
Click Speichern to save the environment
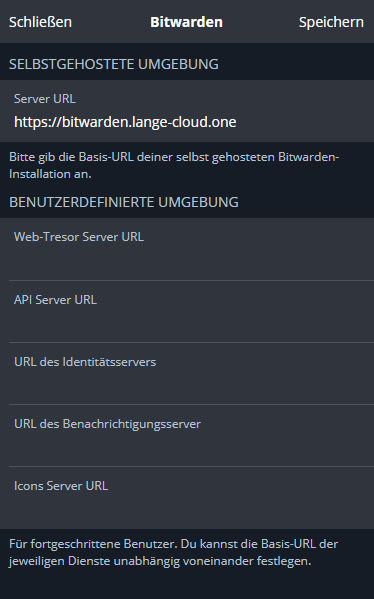pos(331,22)
